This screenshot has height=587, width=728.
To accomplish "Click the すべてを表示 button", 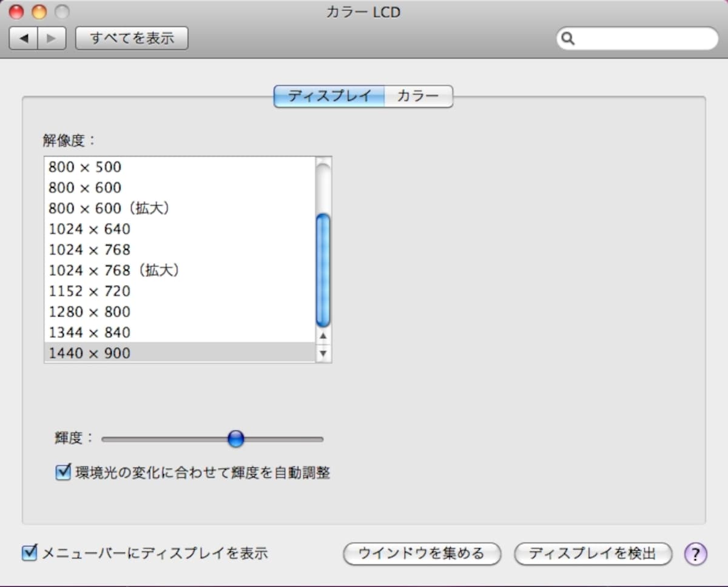I will pyautogui.click(x=132, y=38).
